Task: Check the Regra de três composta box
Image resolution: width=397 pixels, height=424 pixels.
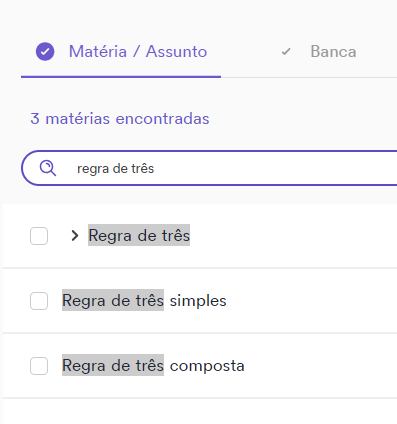Action: tap(39, 366)
